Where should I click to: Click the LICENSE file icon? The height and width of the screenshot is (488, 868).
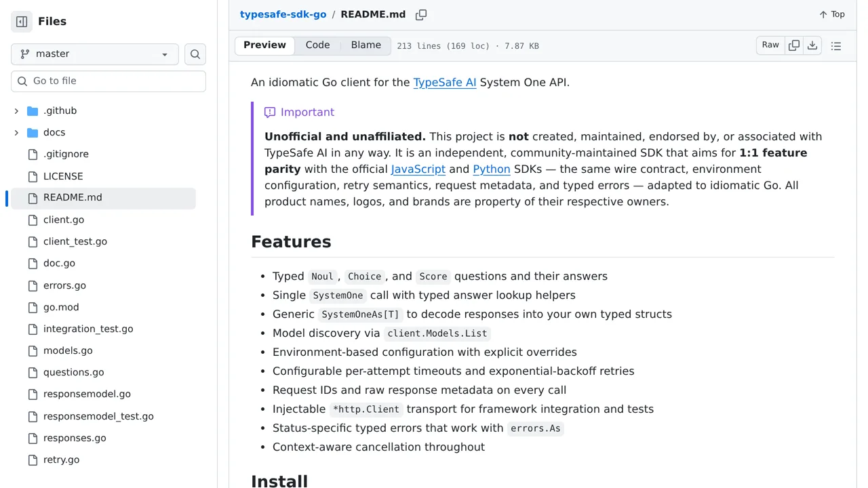tap(33, 176)
